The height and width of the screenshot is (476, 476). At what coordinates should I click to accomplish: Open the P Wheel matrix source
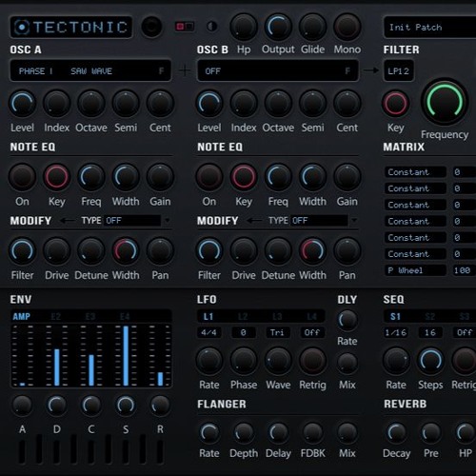click(x=415, y=270)
